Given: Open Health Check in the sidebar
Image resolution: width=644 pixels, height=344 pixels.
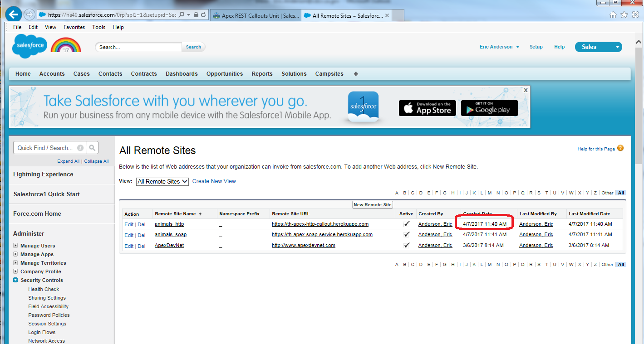Looking at the screenshot, I should (x=44, y=289).
